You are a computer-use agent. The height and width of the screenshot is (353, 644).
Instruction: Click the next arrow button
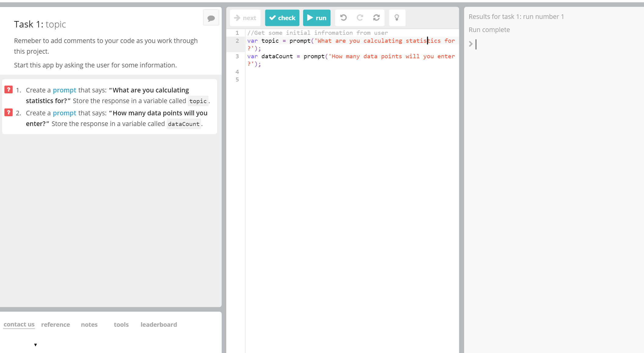click(x=245, y=18)
